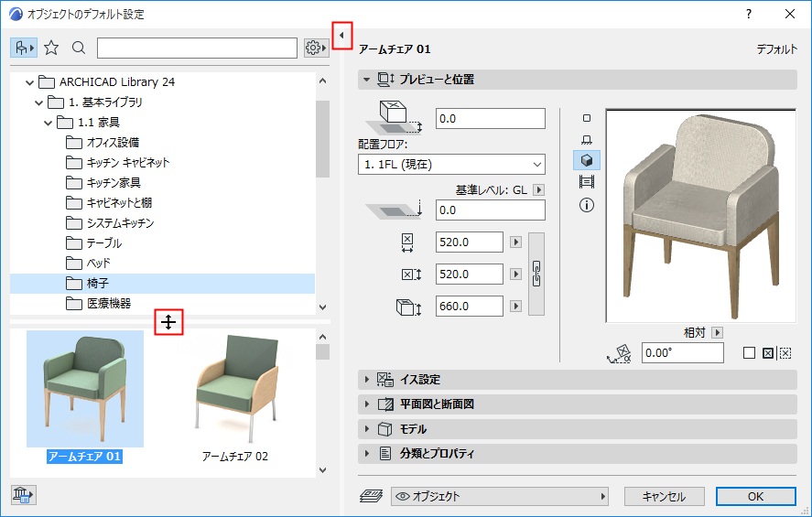Select 3D view preview mode

point(587,160)
